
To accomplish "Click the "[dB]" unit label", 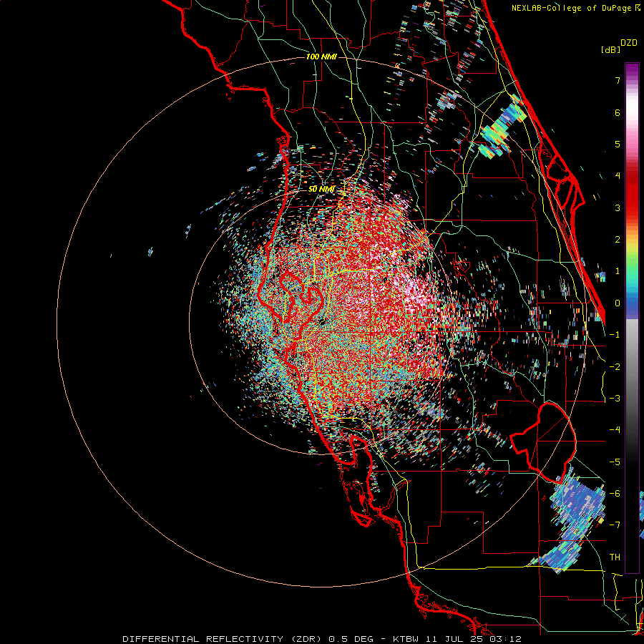I will (610, 49).
